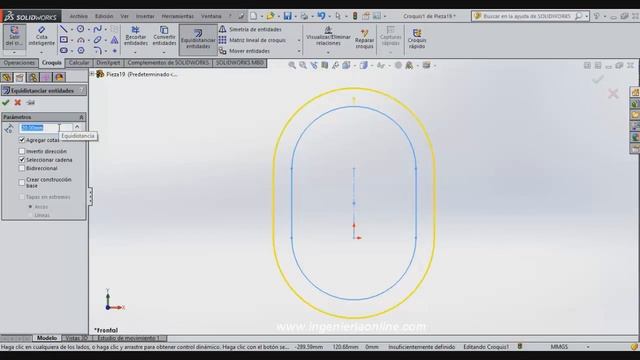The height and width of the screenshot is (360, 640).
Task: Click Equidistanciar entidades offset tool
Action: click(198, 39)
